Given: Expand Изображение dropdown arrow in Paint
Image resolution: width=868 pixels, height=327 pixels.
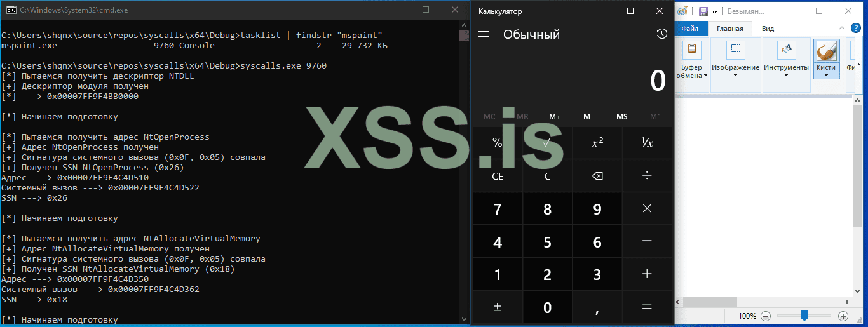Looking at the screenshot, I should tap(735, 76).
